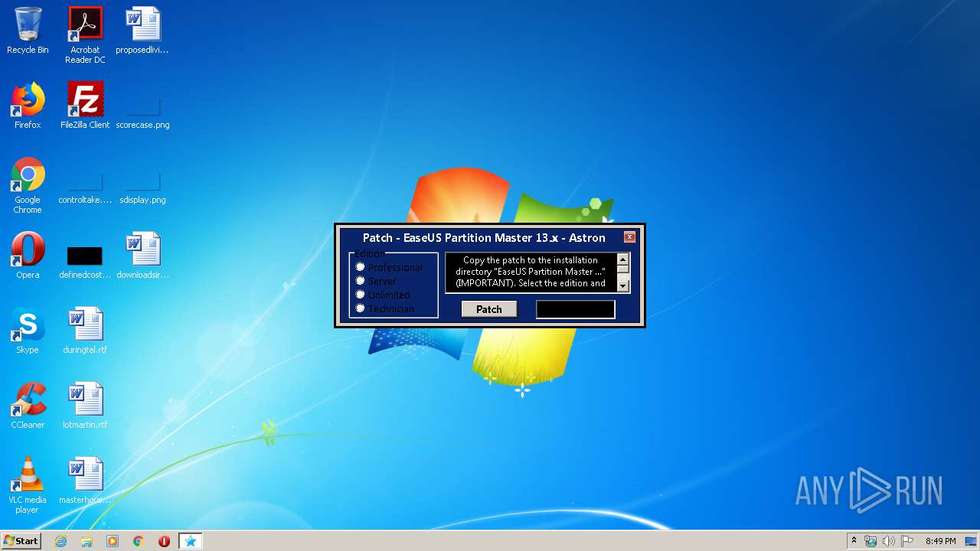Close the Patch EaseUS window

pyautogui.click(x=629, y=237)
